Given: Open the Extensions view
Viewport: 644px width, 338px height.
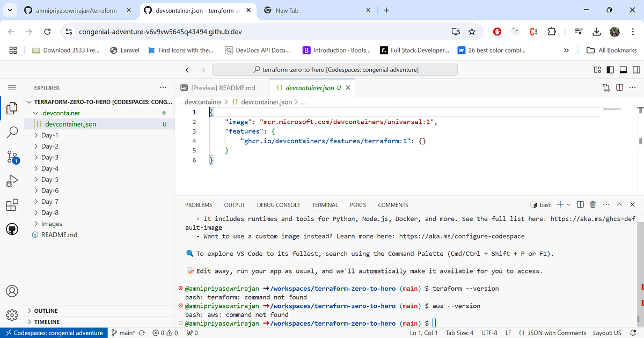Looking at the screenshot, I should click(x=11, y=204).
